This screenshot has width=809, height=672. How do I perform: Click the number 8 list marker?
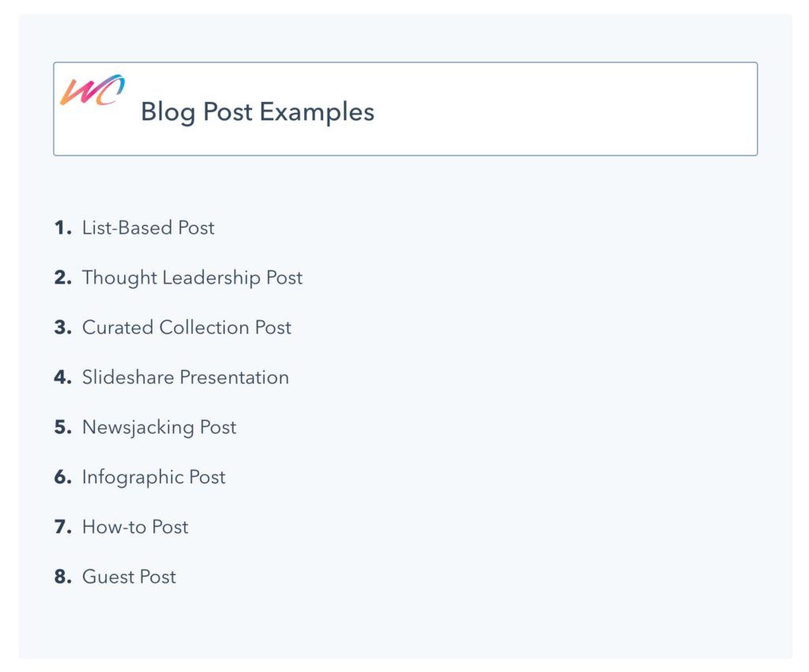click(x=63, y=576)
